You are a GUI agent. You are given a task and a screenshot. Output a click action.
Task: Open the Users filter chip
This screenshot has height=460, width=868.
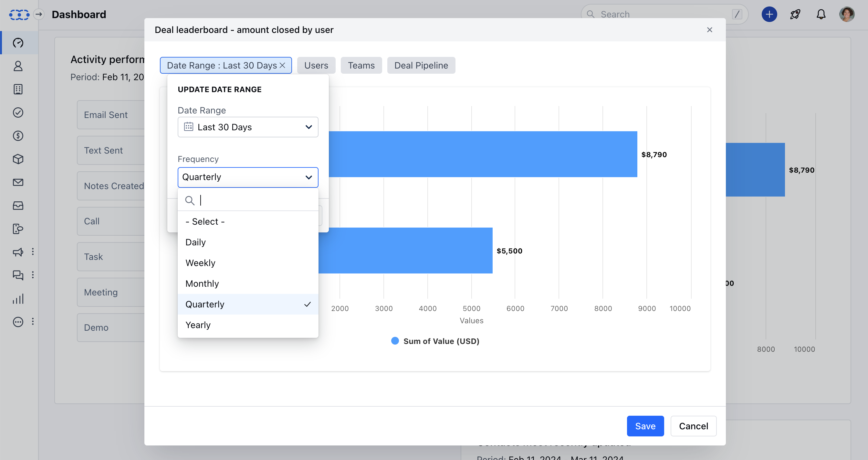tap(316, 65)
